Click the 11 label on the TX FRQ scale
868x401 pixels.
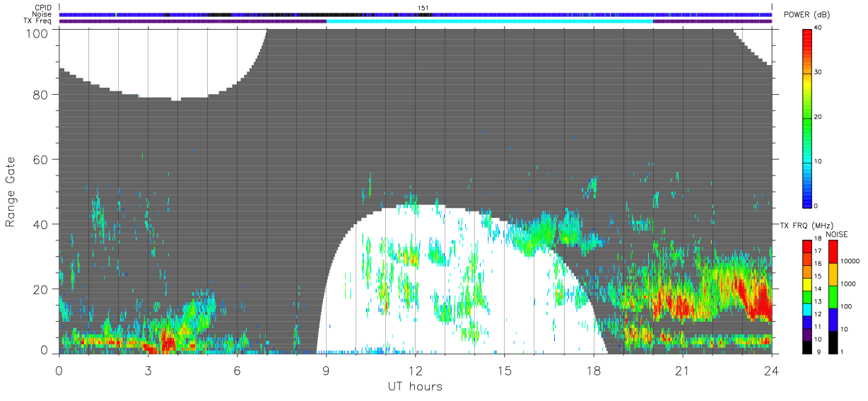pos(818,327)
